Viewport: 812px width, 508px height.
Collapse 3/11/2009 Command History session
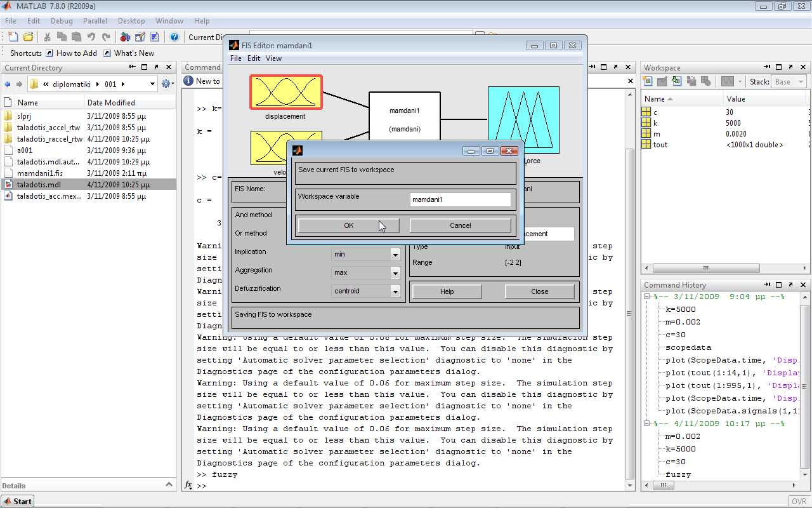tap(646, 297)
